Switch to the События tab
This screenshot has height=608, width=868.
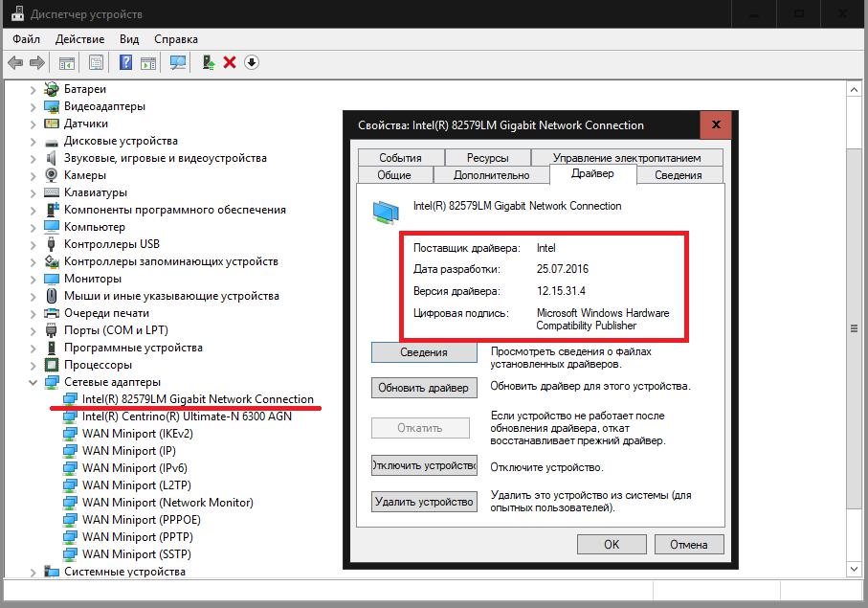[x=401, y=157]
